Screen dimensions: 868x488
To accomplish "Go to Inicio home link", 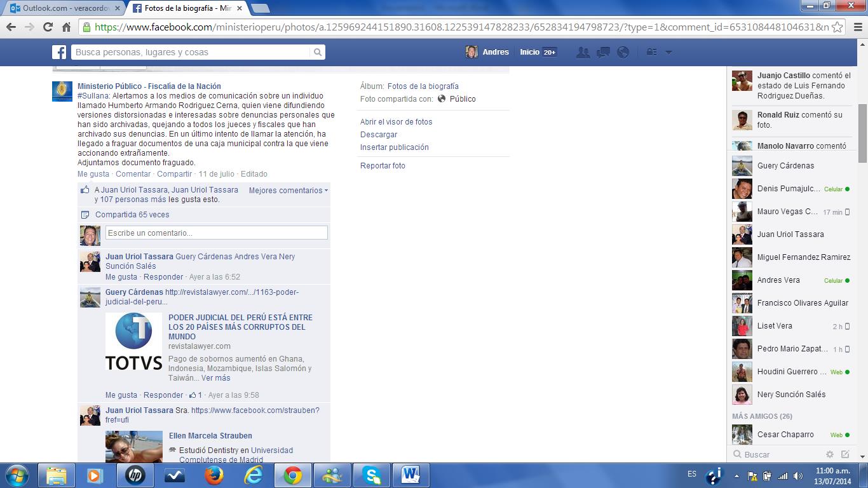I will click(x=529, y=52).
